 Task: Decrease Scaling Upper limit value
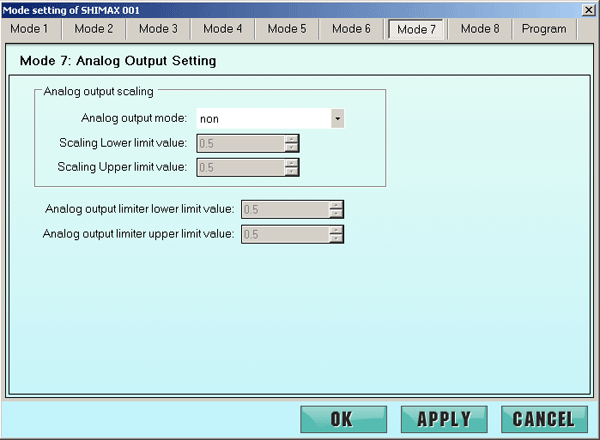pos(291,171)
